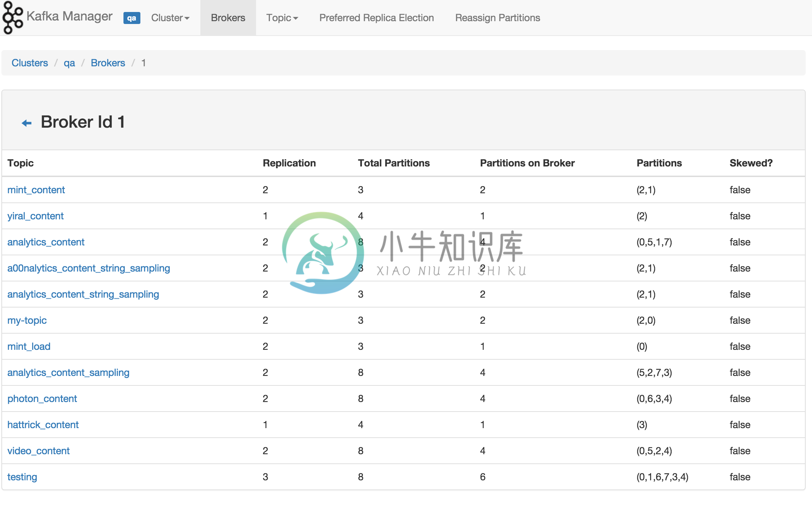Click partitions on broker 6 in testing row

483,477
